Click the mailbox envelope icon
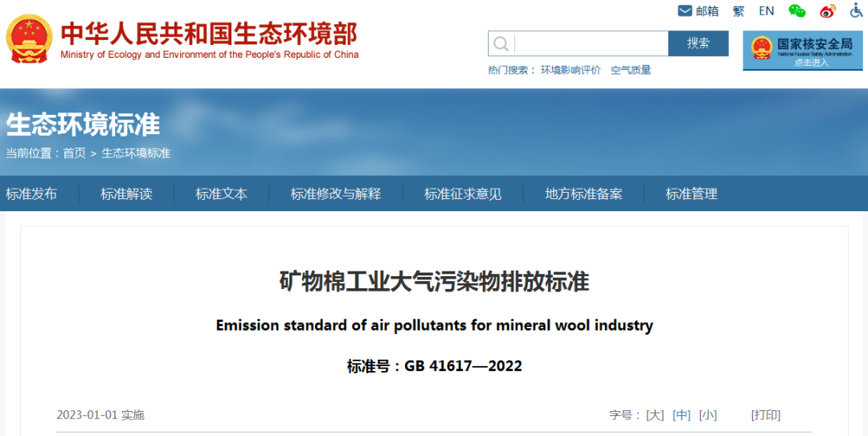The image size is (868, 436). tap(685, 10)
